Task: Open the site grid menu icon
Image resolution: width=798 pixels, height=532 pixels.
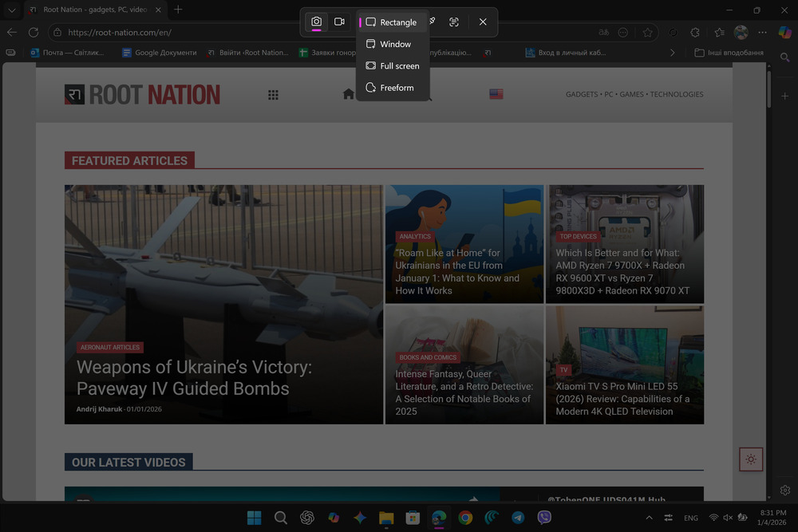Action: click(273, 95)
